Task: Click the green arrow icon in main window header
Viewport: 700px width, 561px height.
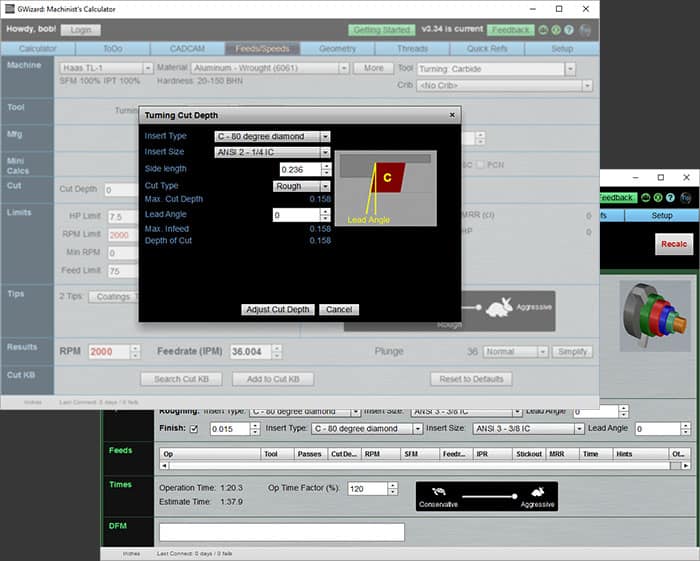Action: (x=556, y=30)
